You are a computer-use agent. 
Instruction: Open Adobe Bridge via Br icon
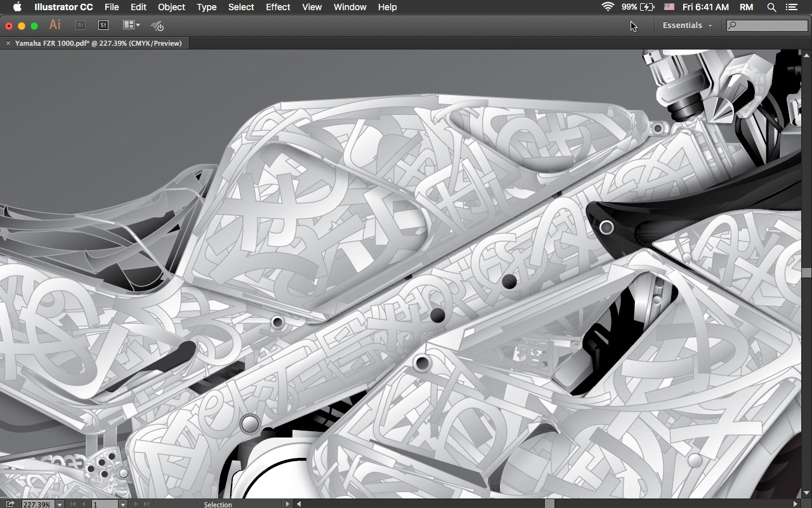click(x=80, y=25)
